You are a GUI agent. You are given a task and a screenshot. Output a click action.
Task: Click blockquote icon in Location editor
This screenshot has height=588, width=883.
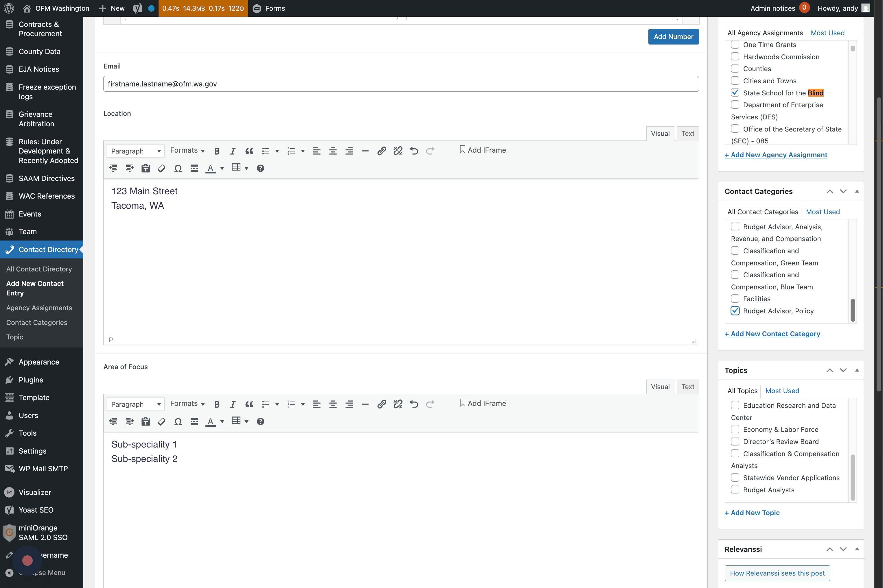249,151
